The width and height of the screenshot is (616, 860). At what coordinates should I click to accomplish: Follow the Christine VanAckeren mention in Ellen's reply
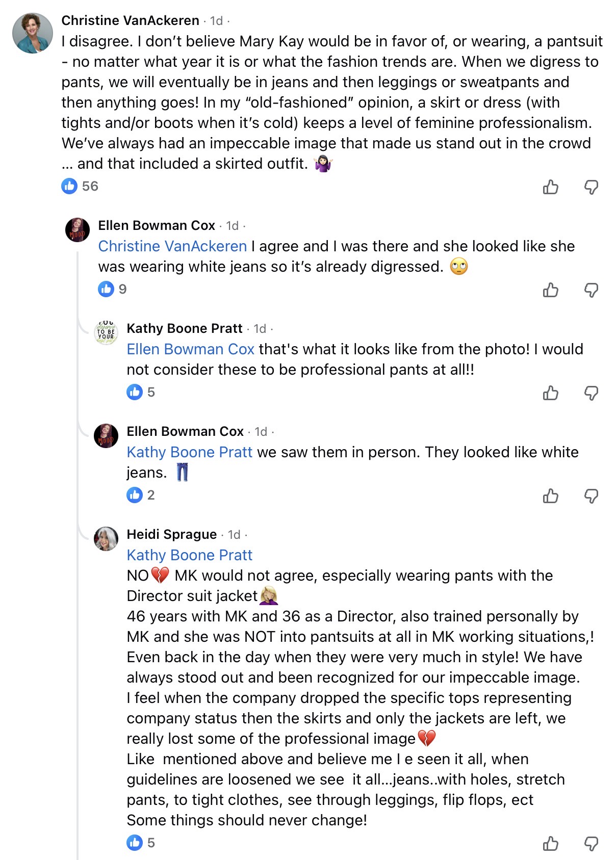tap(172, 246)
